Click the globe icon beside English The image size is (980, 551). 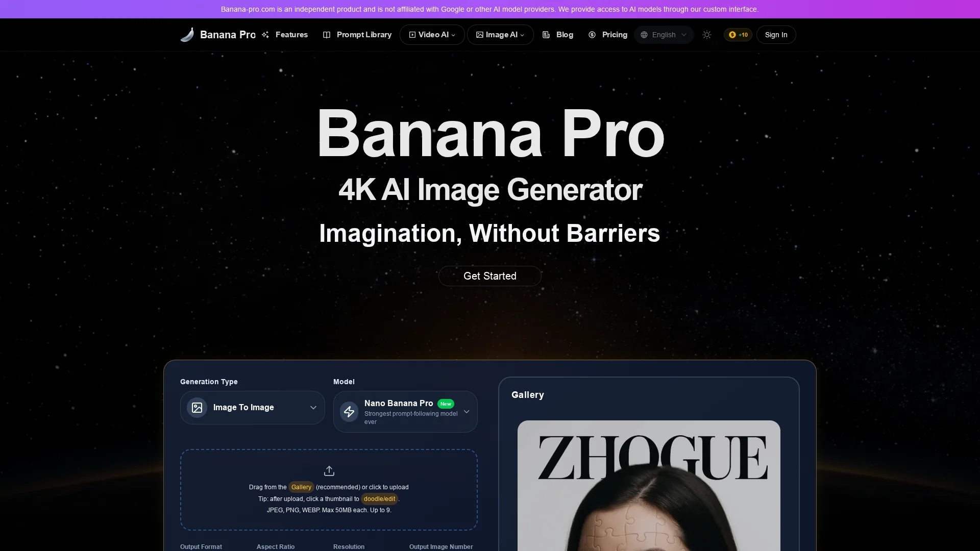coord(644,35)
